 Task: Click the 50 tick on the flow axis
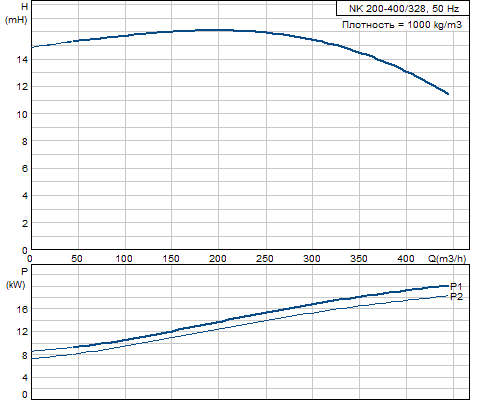click(x=77, y=259)
